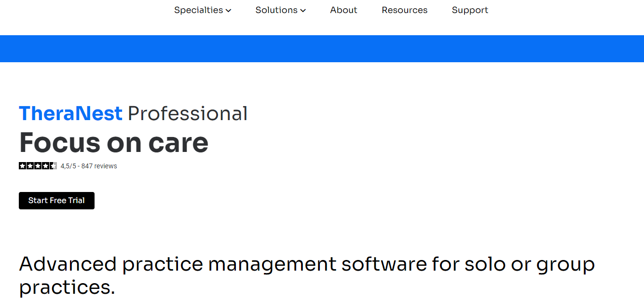Go to the About page

pyautogui.click(x=343, y=10)
